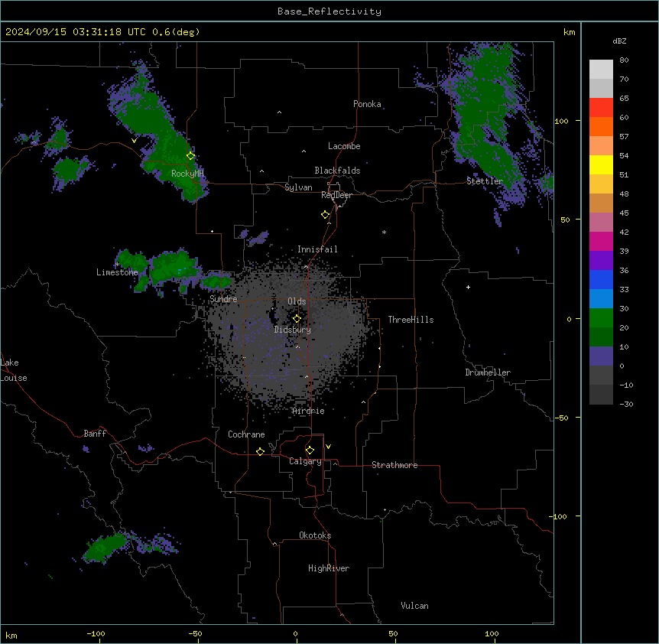Screen dimensions: 659x644
Task: Click the RockyMH label
Action: coord(187,173)
